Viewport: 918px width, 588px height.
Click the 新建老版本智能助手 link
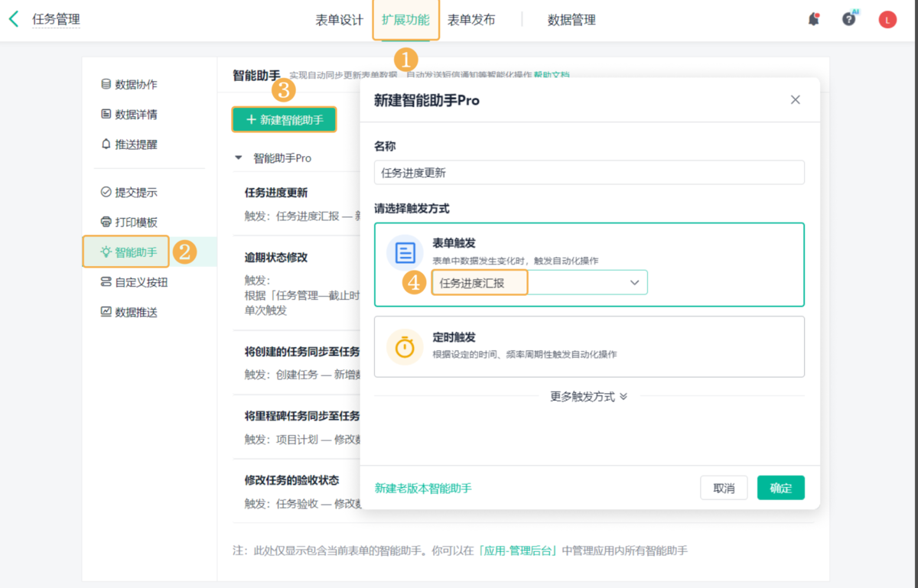click(423, 488)
